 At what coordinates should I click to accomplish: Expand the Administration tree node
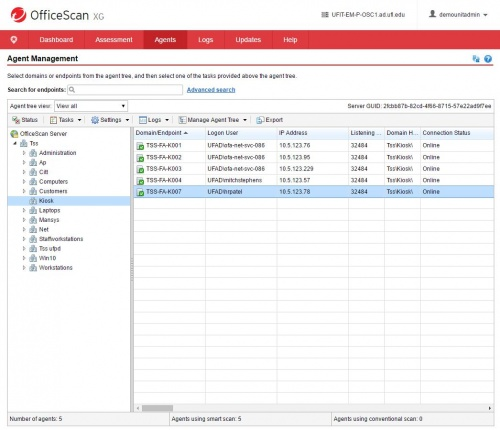tap(24, 153)
